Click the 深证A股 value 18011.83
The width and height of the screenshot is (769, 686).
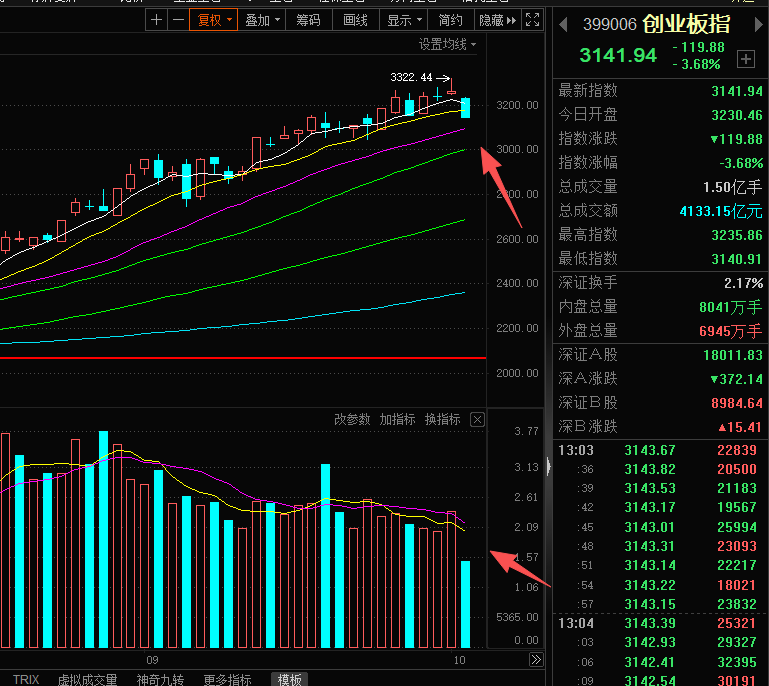click(x=733, y=355)
